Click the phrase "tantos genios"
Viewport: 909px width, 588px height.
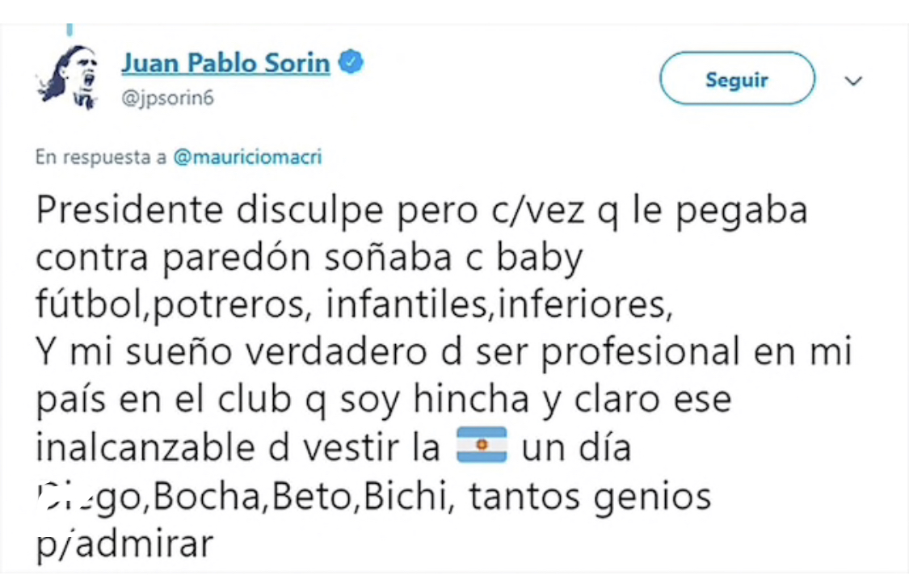coord(590,495)
